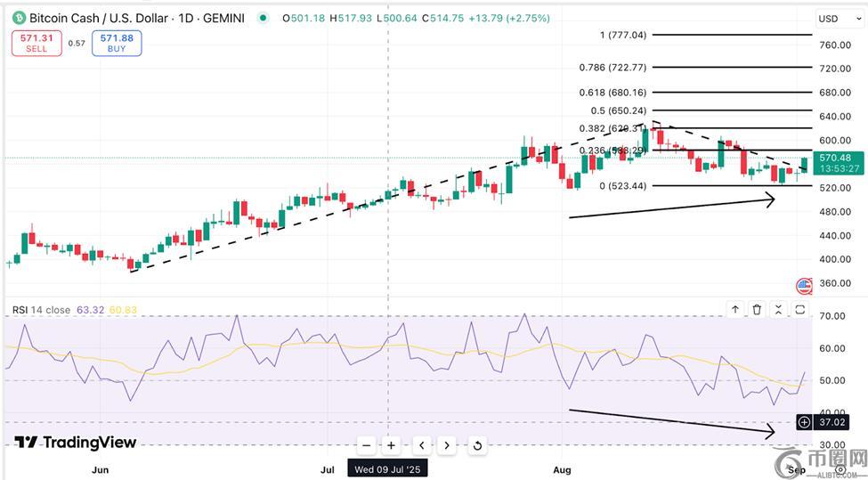Move RSI pane up

[x=735, y=310]
